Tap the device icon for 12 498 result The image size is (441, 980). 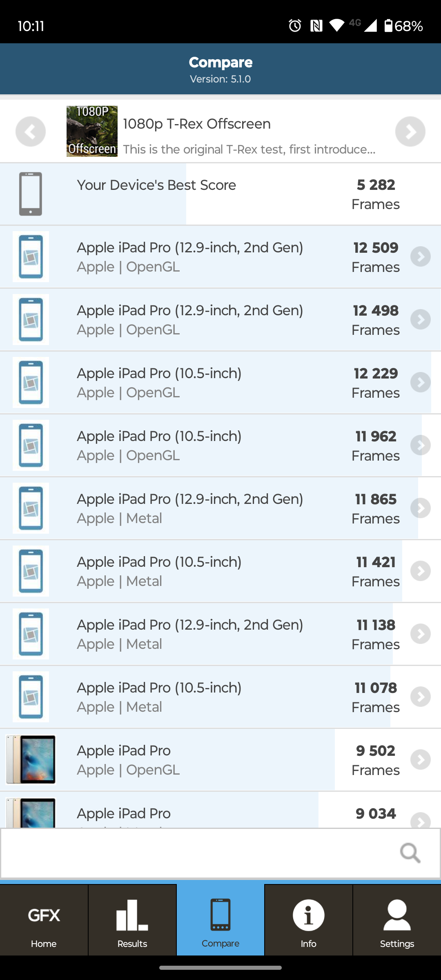[x=31, y=320]
